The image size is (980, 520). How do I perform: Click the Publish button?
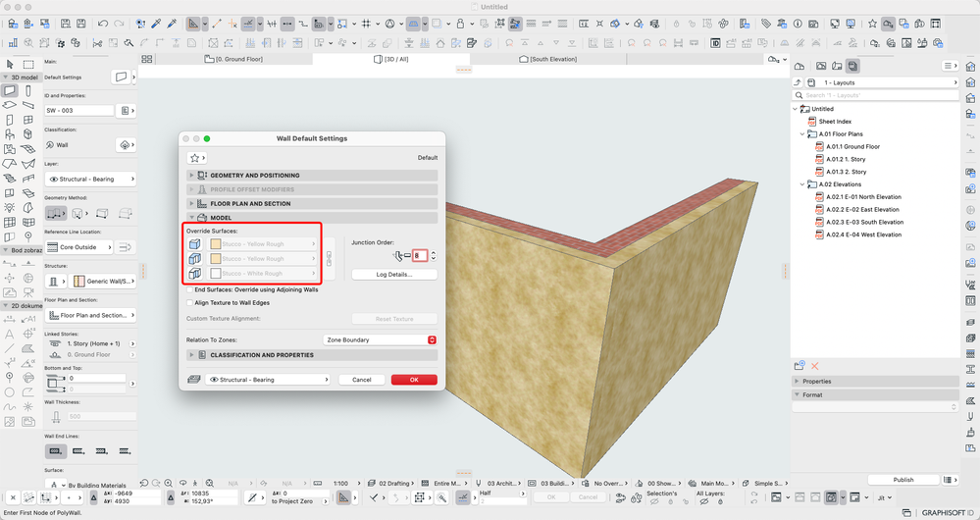(x=903, y=480)
